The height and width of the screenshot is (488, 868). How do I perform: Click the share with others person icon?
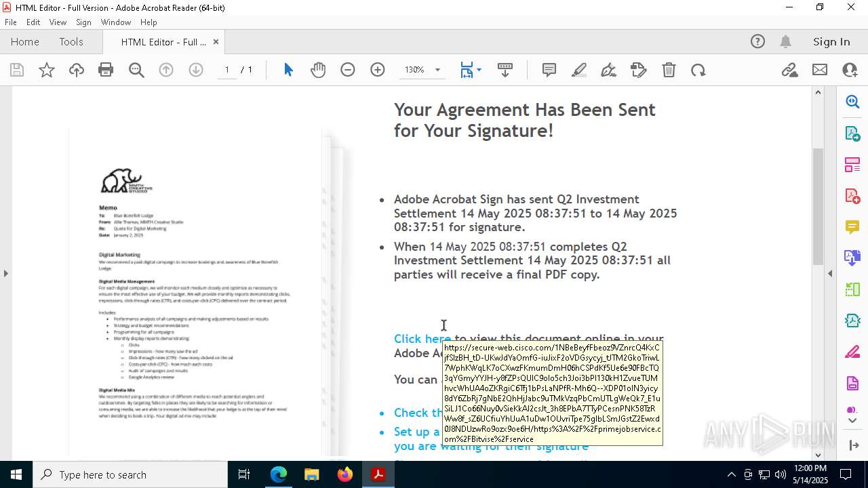point(850,70)
